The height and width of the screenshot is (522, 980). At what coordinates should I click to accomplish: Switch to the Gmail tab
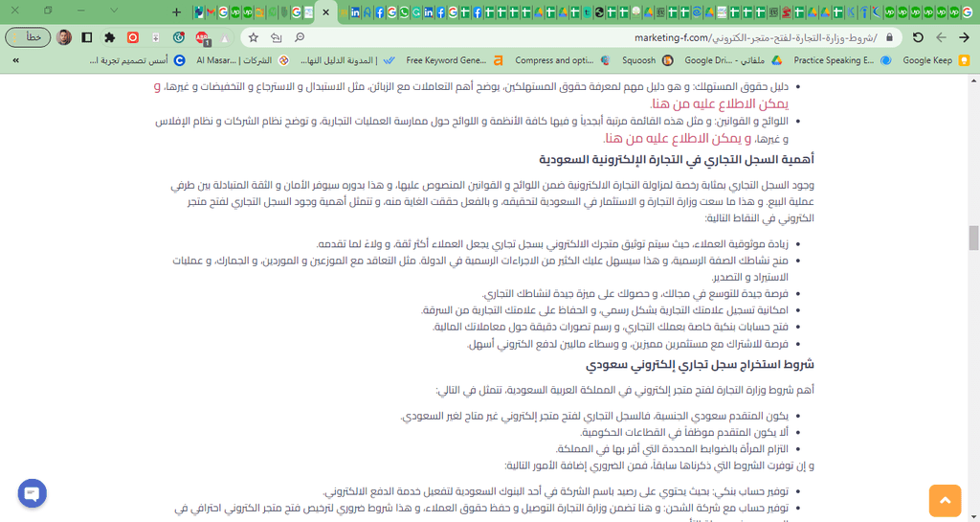pos(211,11)
